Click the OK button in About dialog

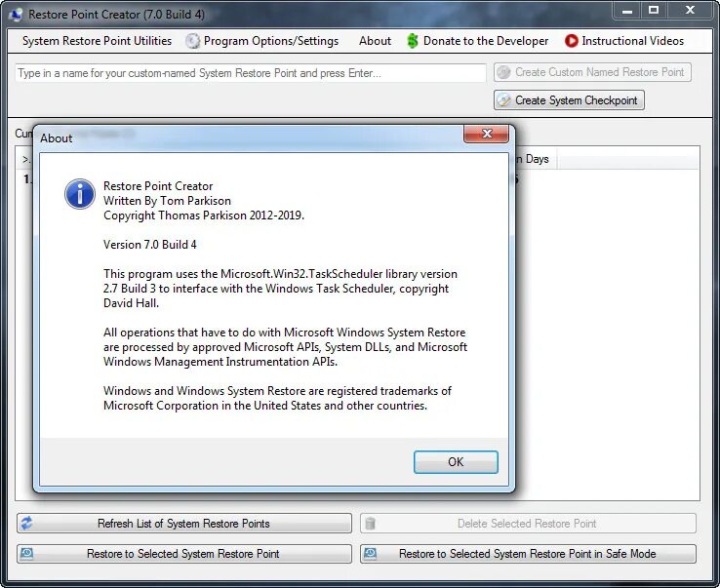(x=456, y=462)
